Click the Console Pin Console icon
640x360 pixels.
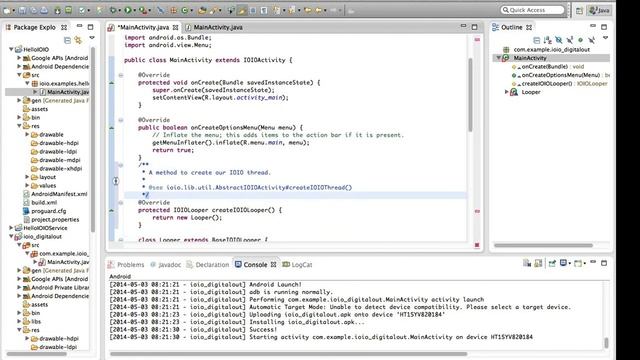point(552,263)
